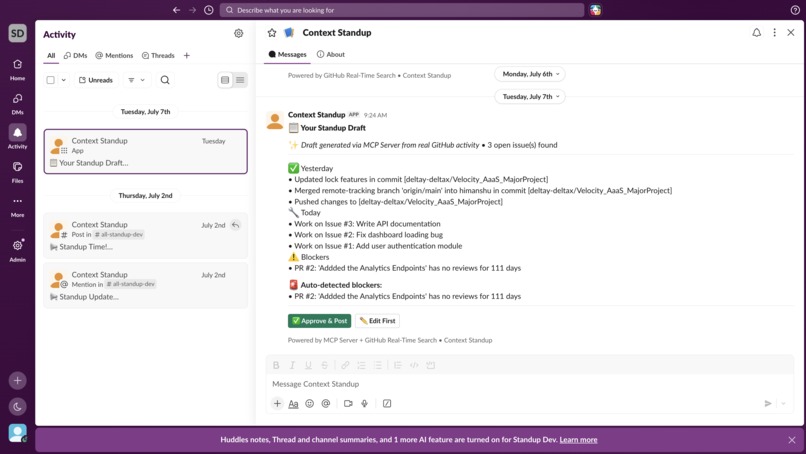Viewport: 806px width, 454px height.
Task: Switch to the compact list layout view
Action: click(x=240, y=80)
